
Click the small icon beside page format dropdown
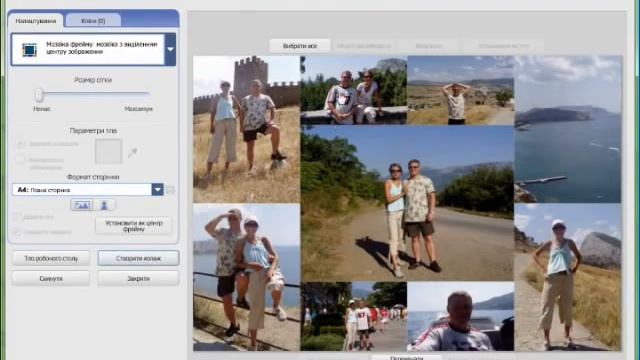click(x=170, y=190)
